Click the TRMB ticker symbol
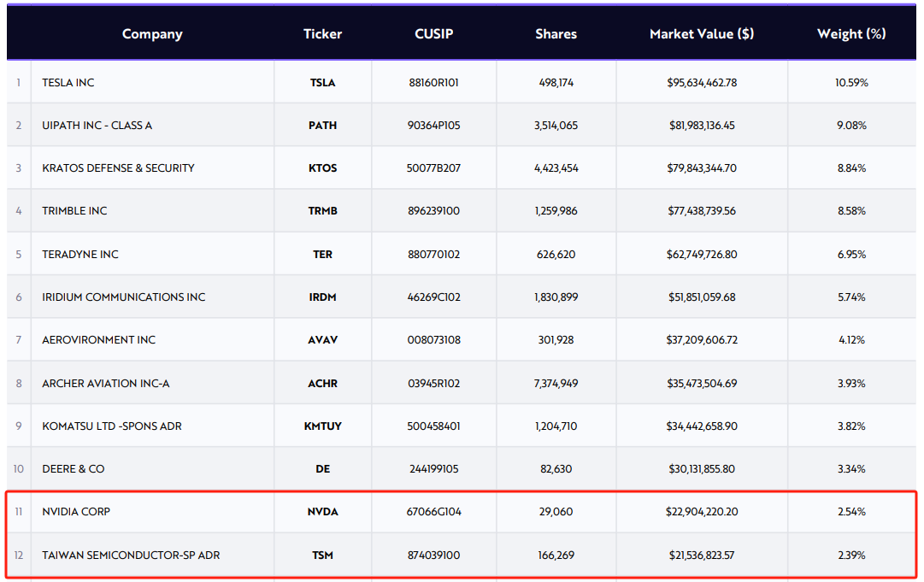 322,211
